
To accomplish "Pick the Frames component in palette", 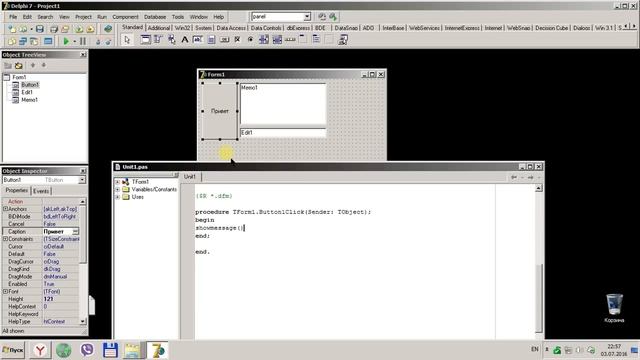I will click(x=145, y=40).
